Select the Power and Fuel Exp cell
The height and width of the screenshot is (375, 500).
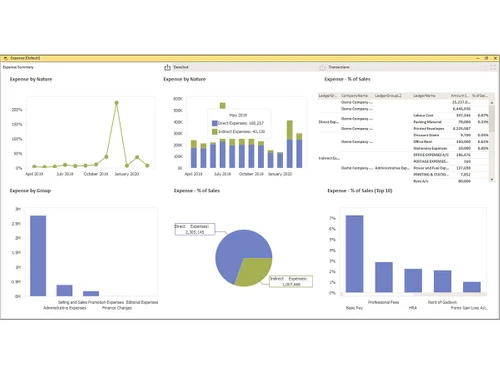[x=431, y=168]
